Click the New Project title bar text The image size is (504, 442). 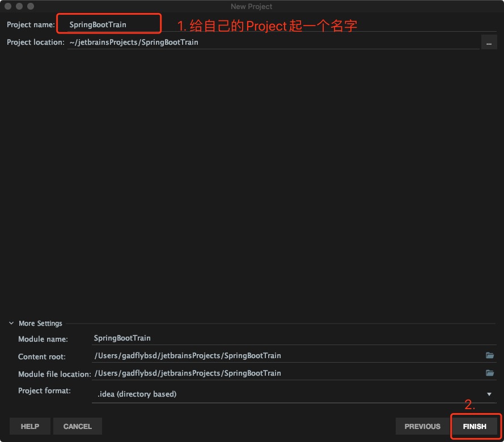click(x=252, y=6)
